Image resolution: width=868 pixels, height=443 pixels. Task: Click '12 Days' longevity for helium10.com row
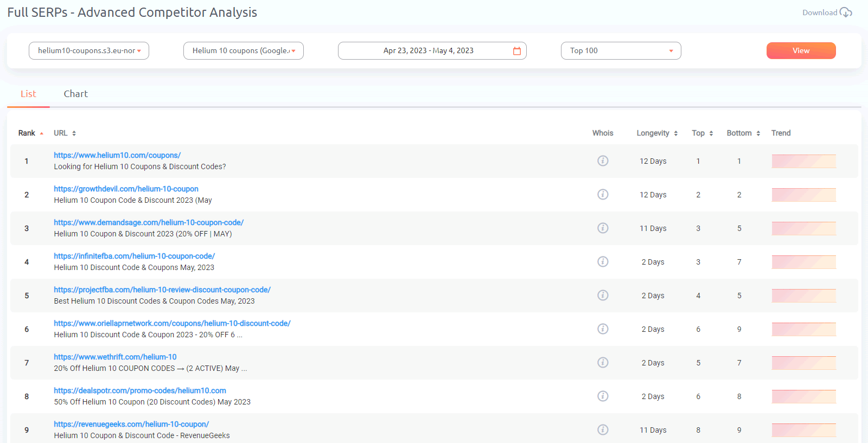pos(653,161)
